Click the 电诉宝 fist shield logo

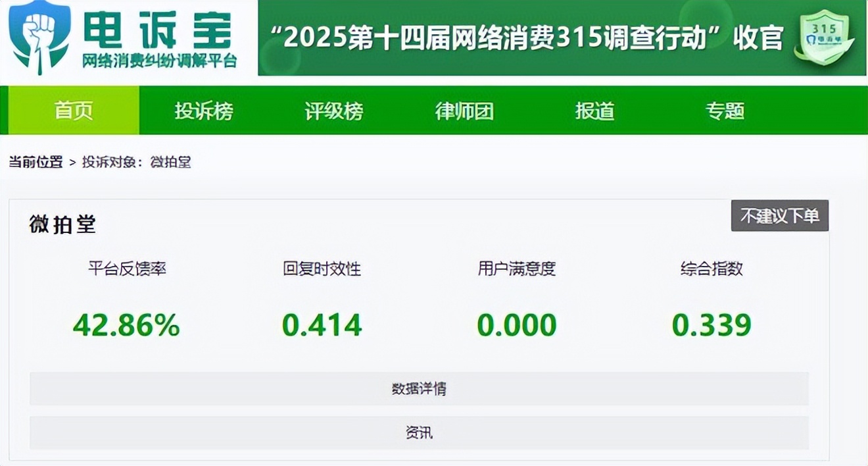click(39, 38)
